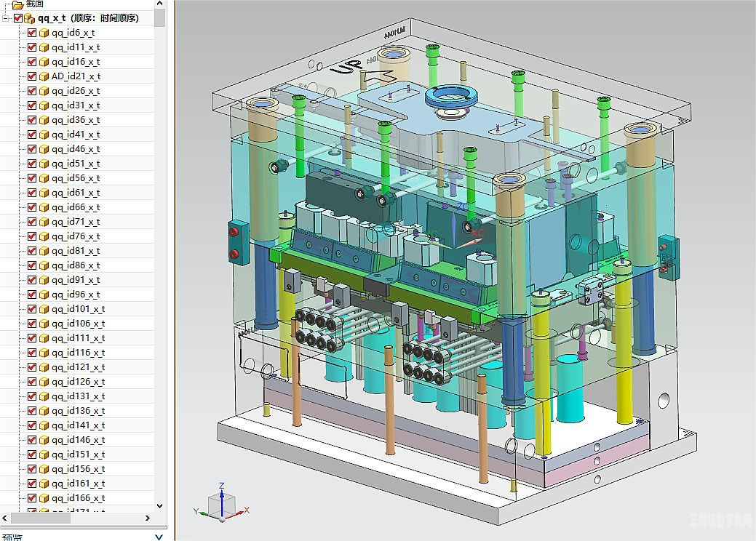Select the qq_id126_x_t tree row
Screen dimensions: 756x541
77,382
